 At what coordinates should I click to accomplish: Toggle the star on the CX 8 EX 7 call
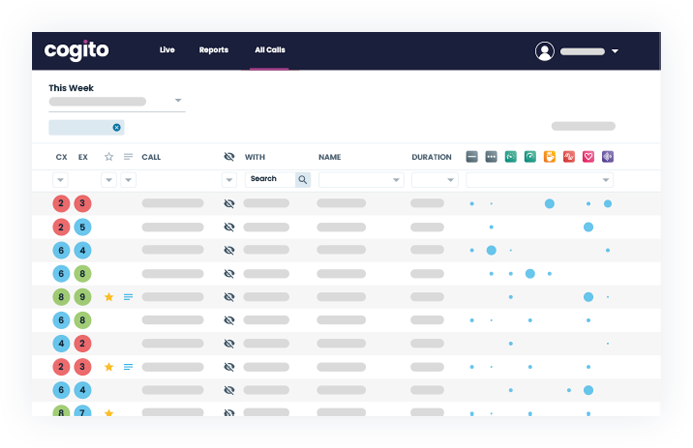(109, 413)
